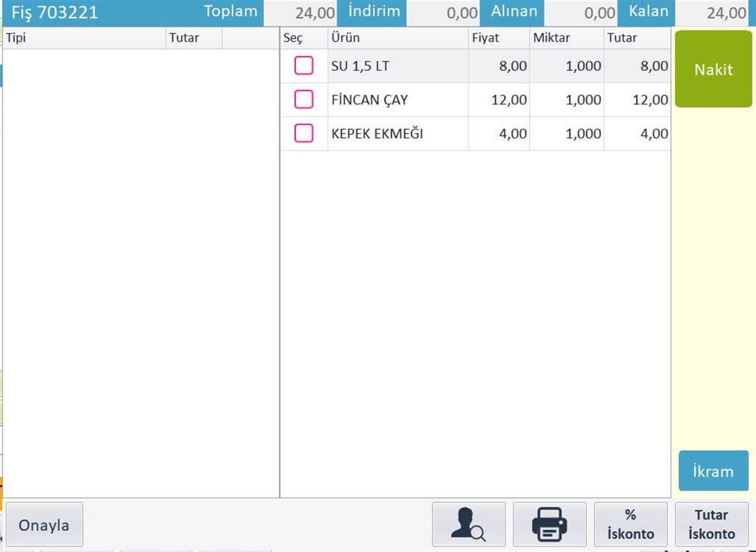This screenshot has height=552, width=756.
Task: Click the Kalan remaining amount field
Action: coord(715,13)
